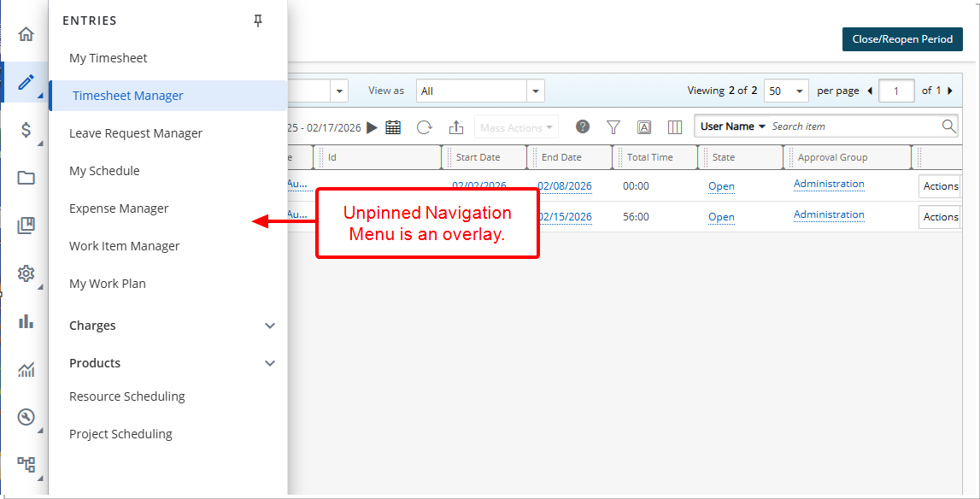The width and height of the screenshot is (980, 499).
Task: Click the refresh icon on toolbar
Action: tap(425, 126)
